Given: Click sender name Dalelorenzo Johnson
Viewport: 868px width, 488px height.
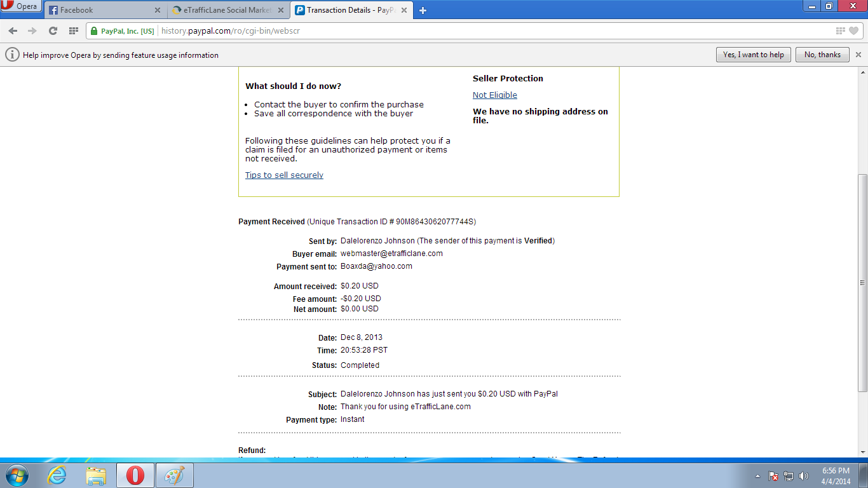Looking at the screenshot, I should pos(377,241).
